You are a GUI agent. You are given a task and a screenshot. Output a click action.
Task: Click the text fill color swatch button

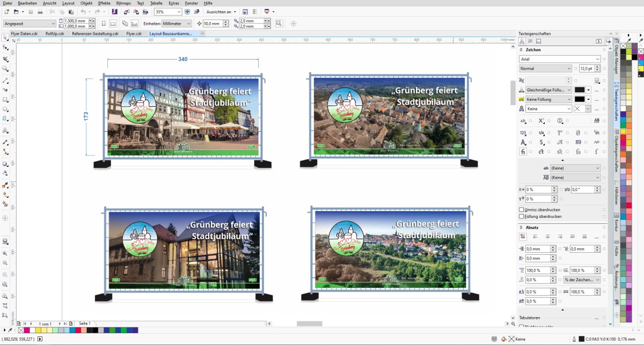tap(580, 90)
